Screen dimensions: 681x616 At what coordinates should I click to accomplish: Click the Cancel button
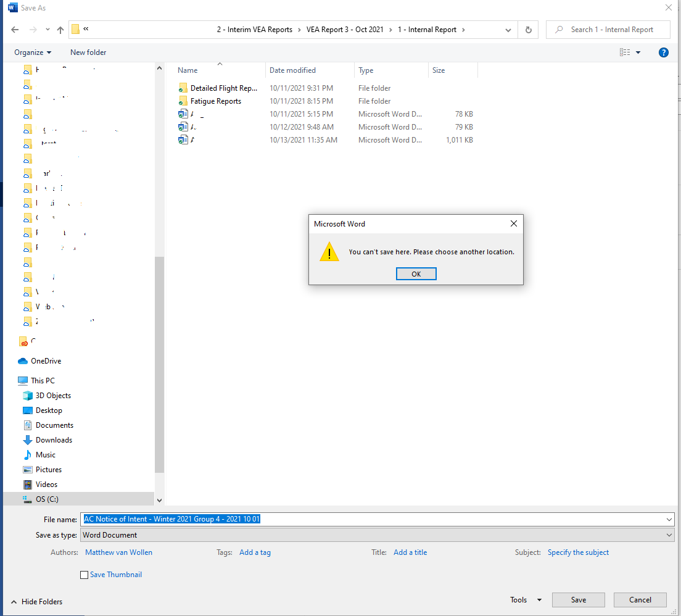coord(640,600)
